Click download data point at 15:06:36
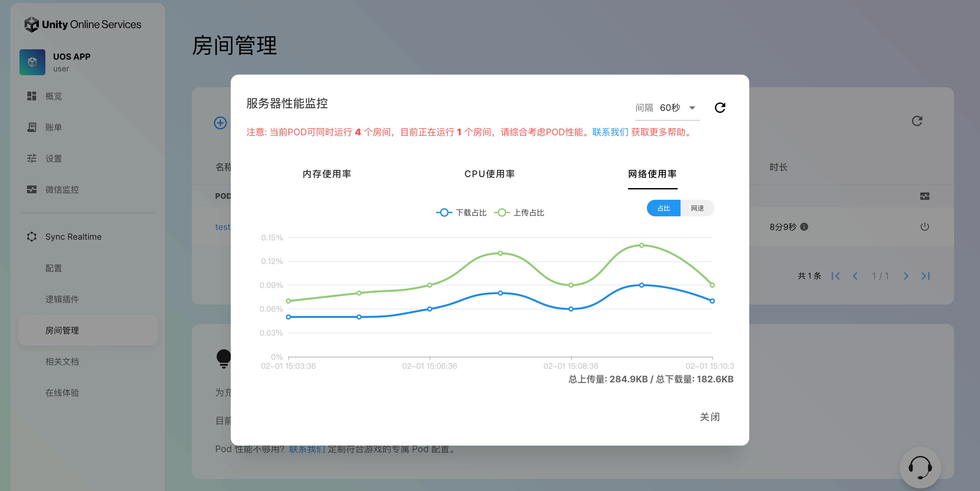This screenshot has height=491, width=980. pos(429,309)
